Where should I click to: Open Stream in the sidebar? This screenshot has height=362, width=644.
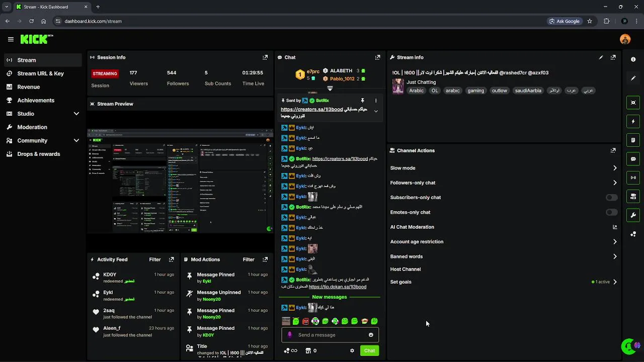point(42,60)
